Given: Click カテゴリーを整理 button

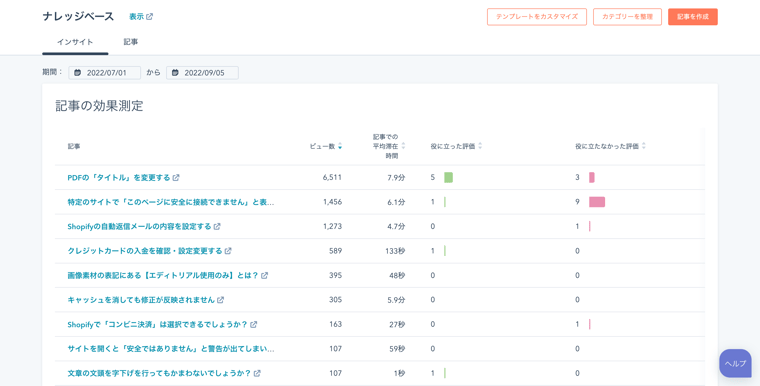Looking at the screenshot, I should [627, 16].
